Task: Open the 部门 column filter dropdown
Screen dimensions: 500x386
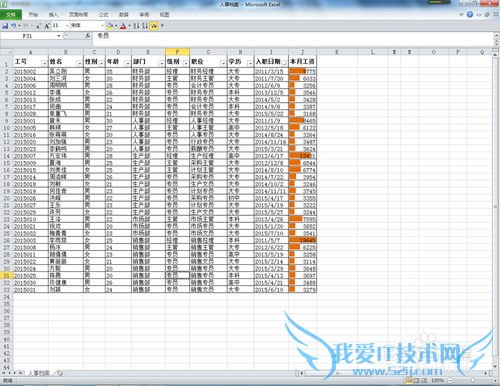Action: point(161,63)
